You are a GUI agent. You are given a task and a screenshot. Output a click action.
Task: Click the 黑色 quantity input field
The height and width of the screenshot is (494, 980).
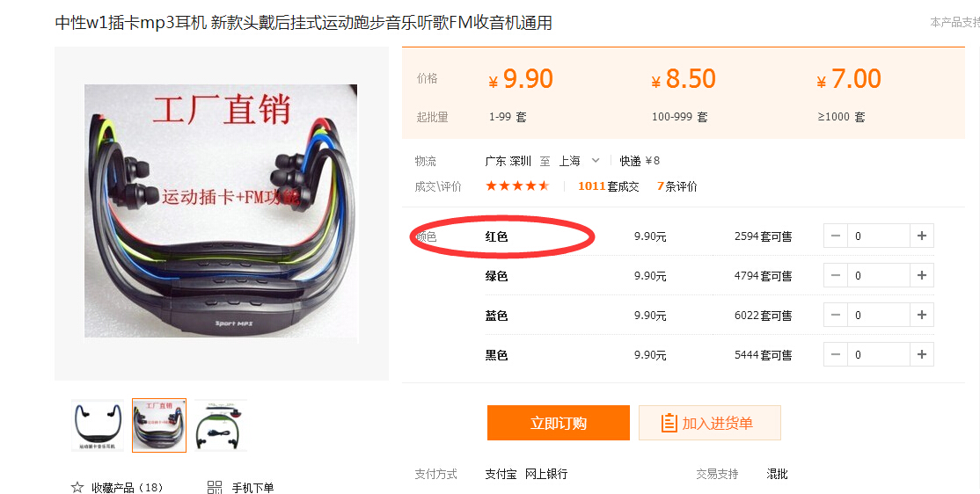pyautogui.click(x=878, y=354)
